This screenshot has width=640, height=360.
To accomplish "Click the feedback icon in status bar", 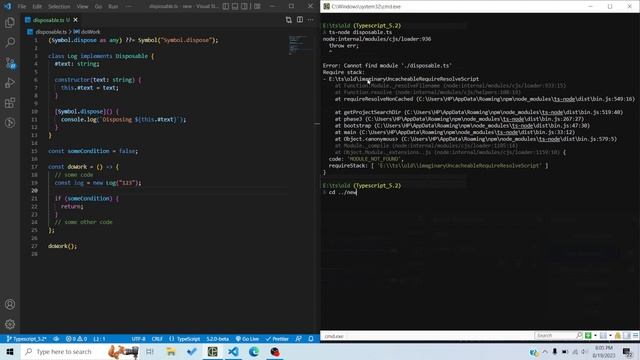I will [x=298, y=339].
